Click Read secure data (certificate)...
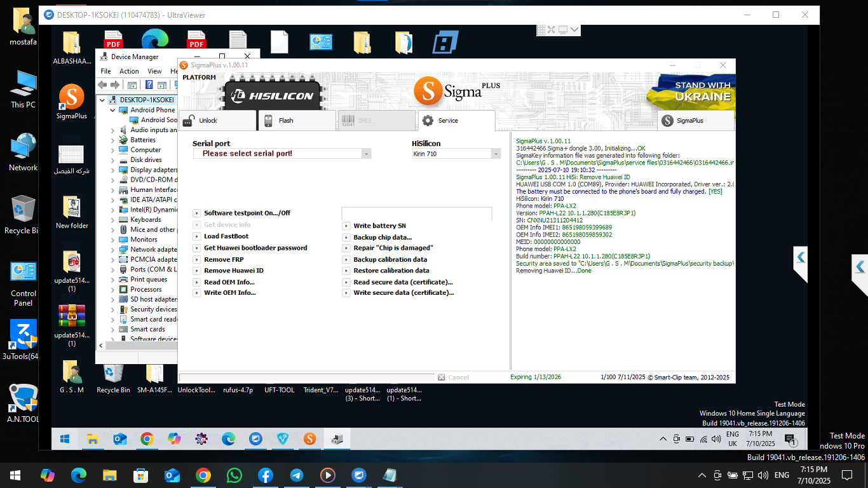 [x=398, y=282]
